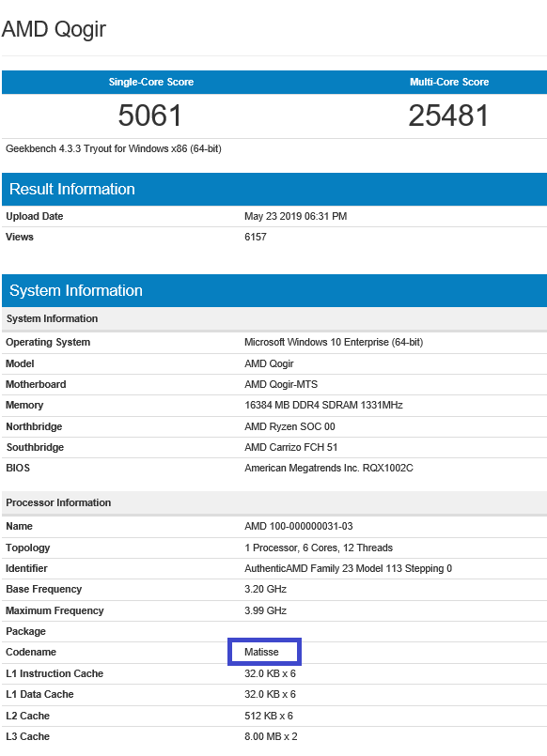Select the 512 KB x 6 value

(269, 717)
